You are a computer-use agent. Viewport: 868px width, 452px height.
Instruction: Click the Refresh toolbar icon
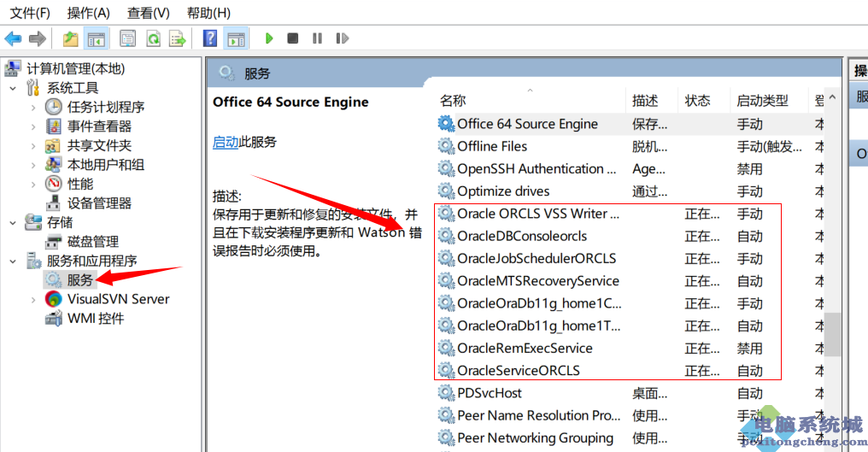coord(153,38)
